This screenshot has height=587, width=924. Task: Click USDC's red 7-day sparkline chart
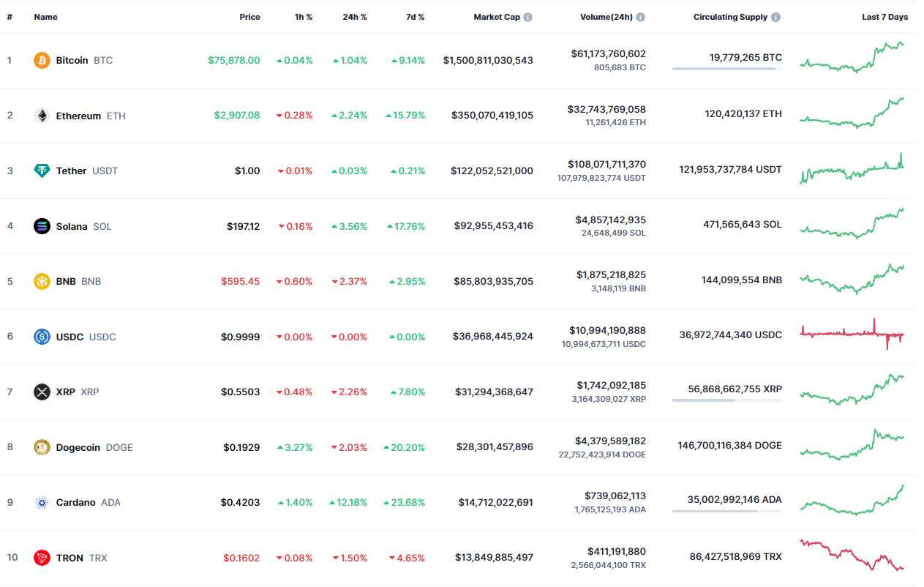tap(852, 334)
